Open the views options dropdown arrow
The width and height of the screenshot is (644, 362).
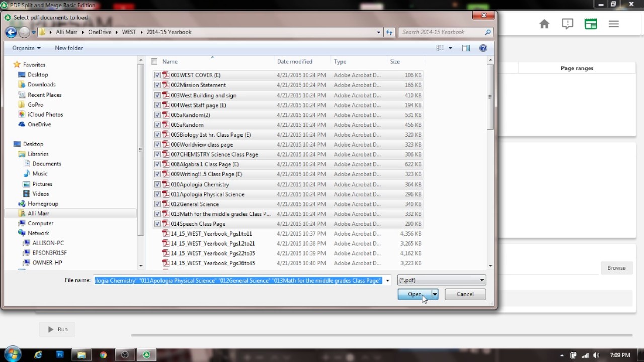coord(450,48)
